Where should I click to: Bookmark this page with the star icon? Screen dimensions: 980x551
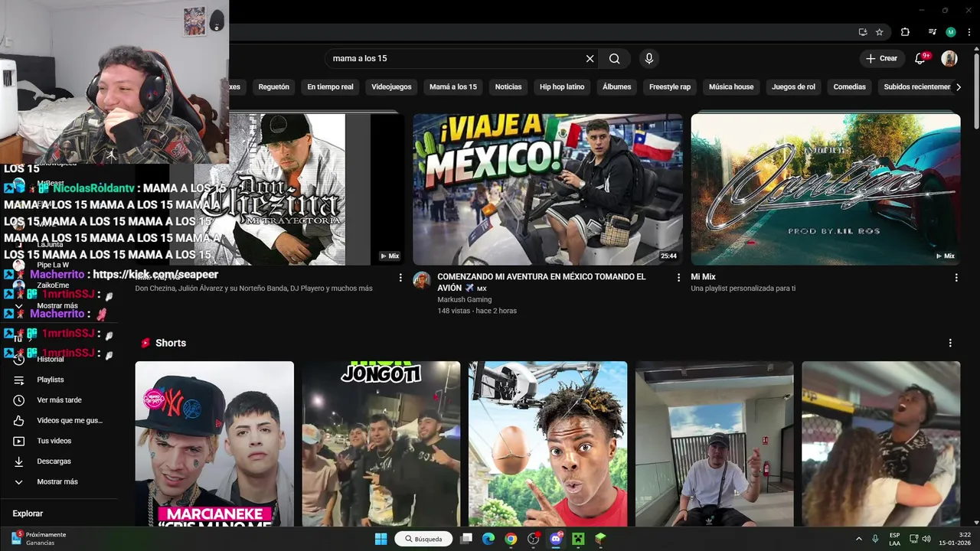880,32
